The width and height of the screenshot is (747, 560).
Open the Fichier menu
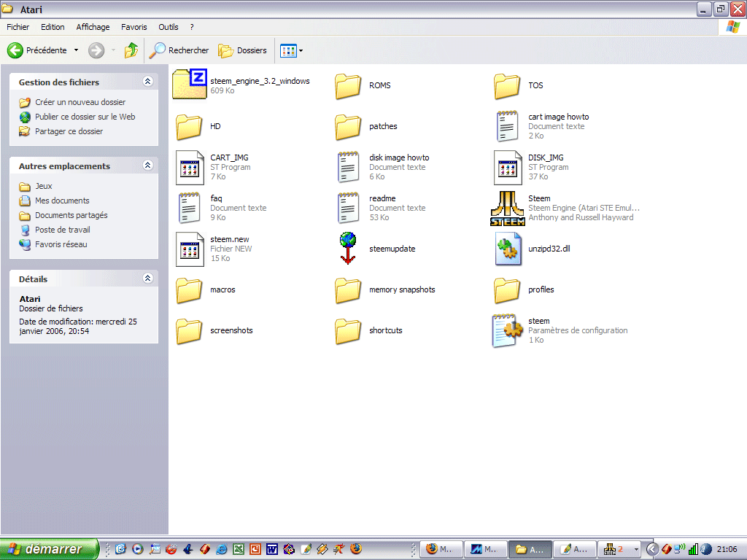coord(18,27)
